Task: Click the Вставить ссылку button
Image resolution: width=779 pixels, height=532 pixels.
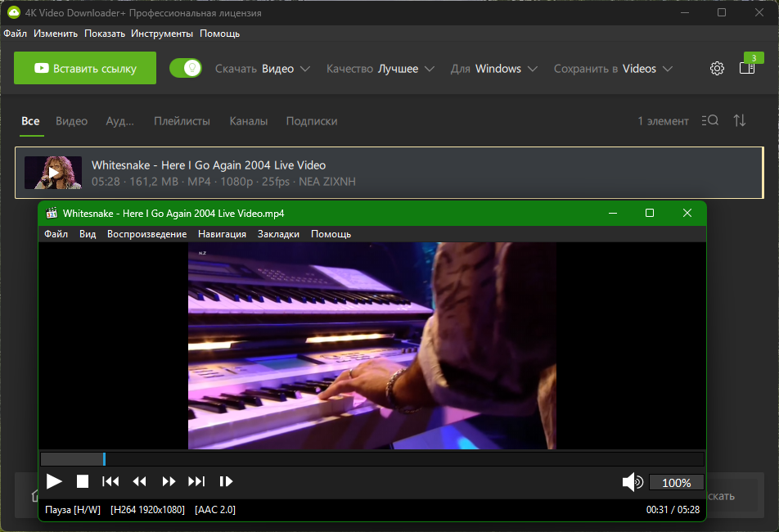Action: [85, 68]
